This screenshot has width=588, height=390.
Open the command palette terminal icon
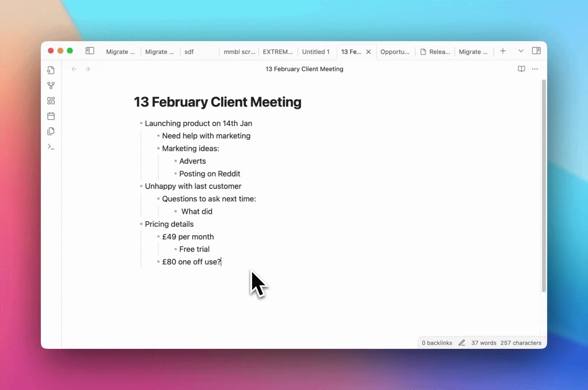[51, 147]
